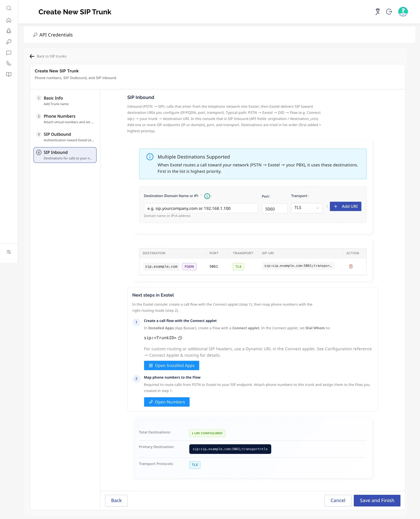Delete the sip.example.com destination row
Image resolution: width=420 pixels, height=519 pixels.
(x=351, y=267)
